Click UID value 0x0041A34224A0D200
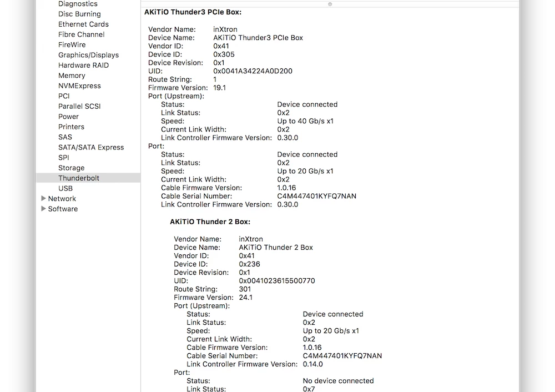 click(x=253, y=71)
